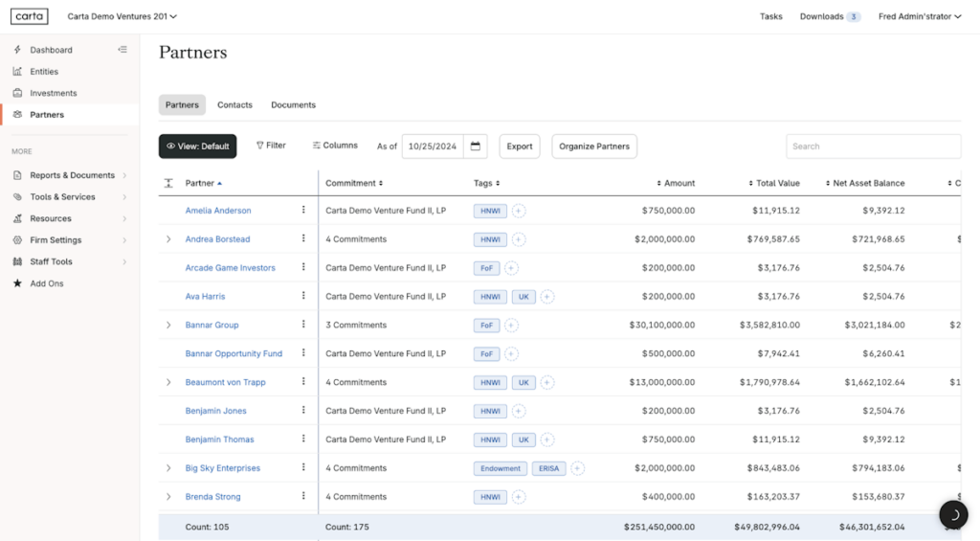The width and height of the screenshot is (980, 541).
Task: Open the three-dot menu for Brenda Strong
Action: pos(303,496)
